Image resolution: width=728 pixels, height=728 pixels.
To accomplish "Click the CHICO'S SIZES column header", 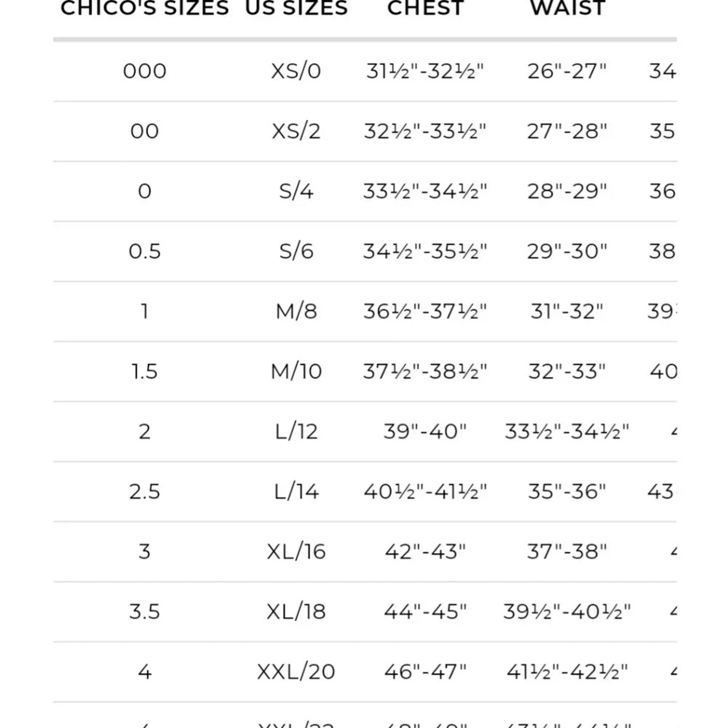I will click(x=145, y=8).
